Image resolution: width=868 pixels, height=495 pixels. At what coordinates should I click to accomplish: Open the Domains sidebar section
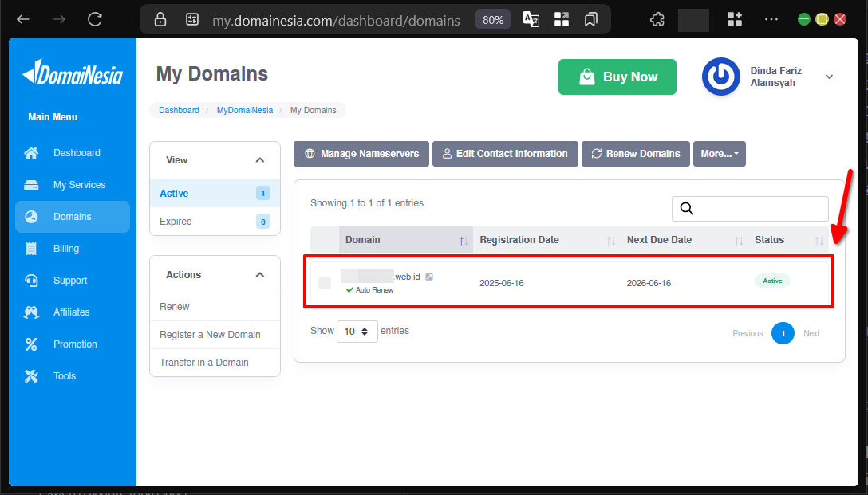[x=72, y=216]
